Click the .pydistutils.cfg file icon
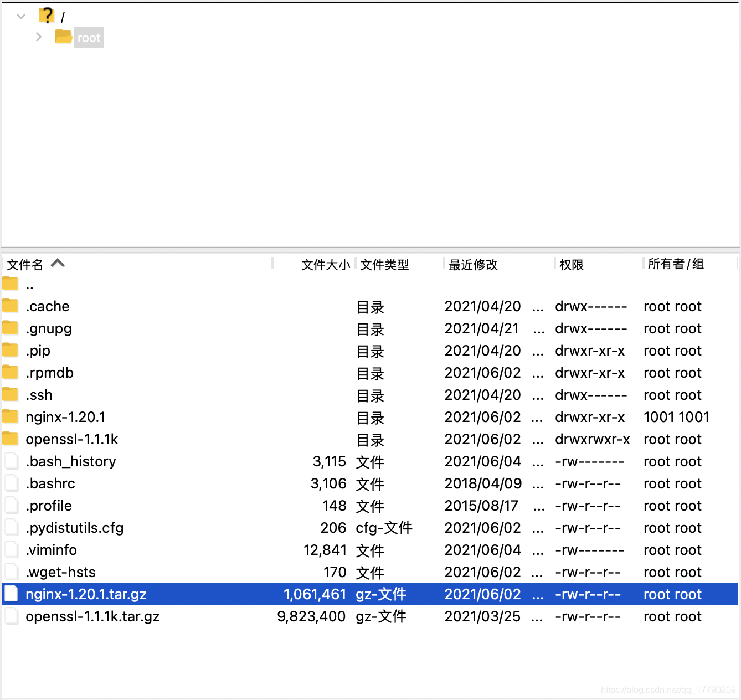The height and width of the screenshot is (700, 741). click(x=11, y=527)
